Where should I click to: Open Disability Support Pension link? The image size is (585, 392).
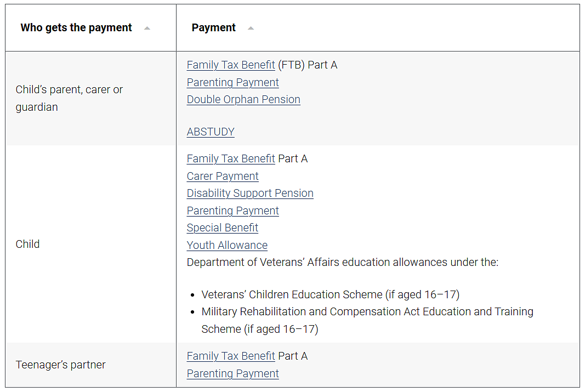250,193
